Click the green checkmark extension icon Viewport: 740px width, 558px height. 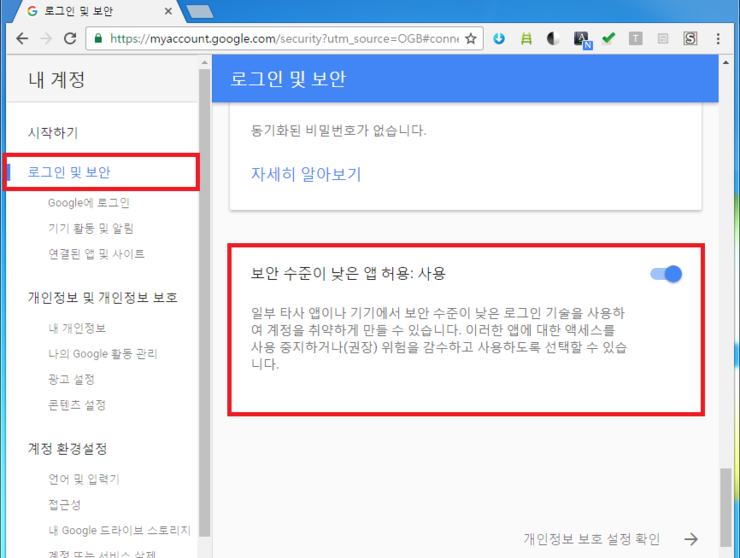(x=609, y=39)
